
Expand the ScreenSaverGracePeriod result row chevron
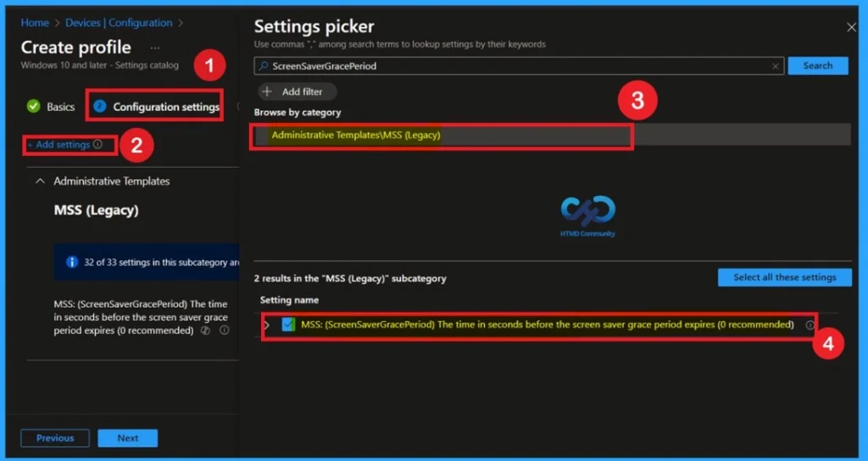point(267,325)
